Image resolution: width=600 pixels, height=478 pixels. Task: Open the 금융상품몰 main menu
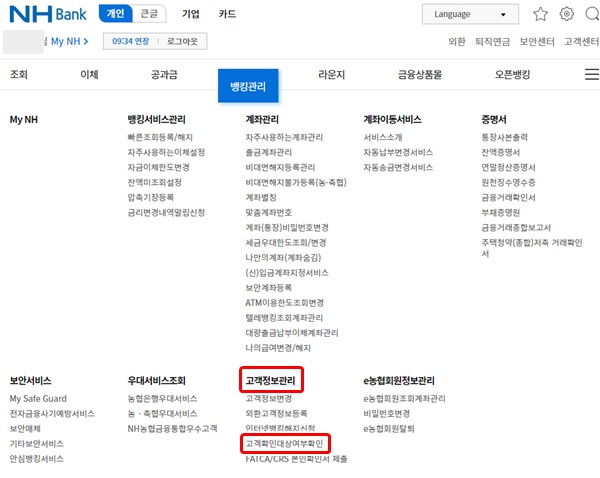[x=420, y=74]
